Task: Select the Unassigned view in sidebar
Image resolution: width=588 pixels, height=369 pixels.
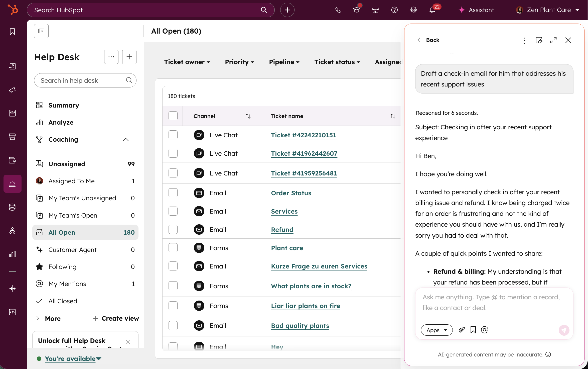Action: 67,164
